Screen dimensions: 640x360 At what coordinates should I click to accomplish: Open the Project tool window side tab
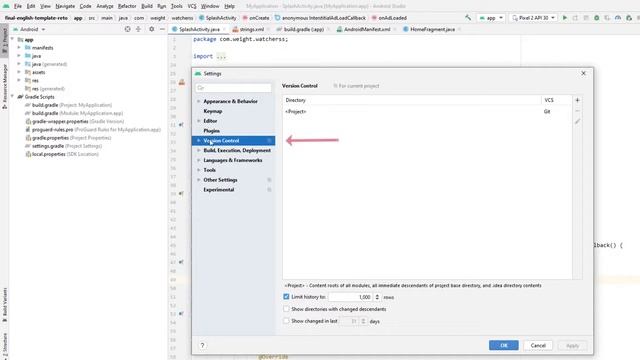(4, 40)
